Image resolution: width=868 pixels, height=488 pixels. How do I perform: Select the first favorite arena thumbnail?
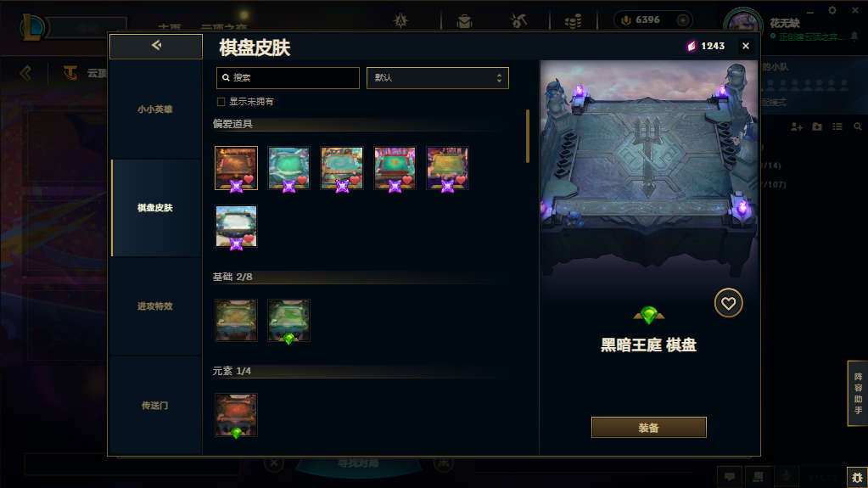click(237, 168)
